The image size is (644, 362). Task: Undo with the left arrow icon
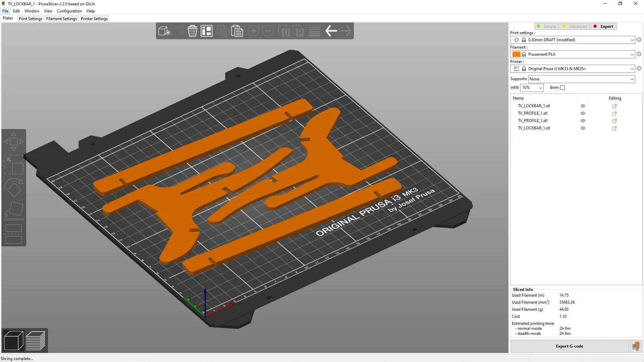pos(331,31)
